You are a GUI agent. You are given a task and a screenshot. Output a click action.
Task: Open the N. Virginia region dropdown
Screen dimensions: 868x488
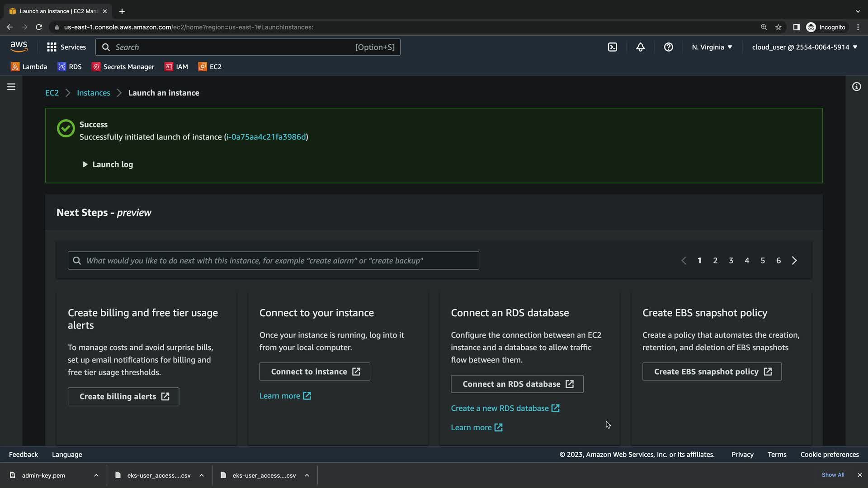click(712, 47)
